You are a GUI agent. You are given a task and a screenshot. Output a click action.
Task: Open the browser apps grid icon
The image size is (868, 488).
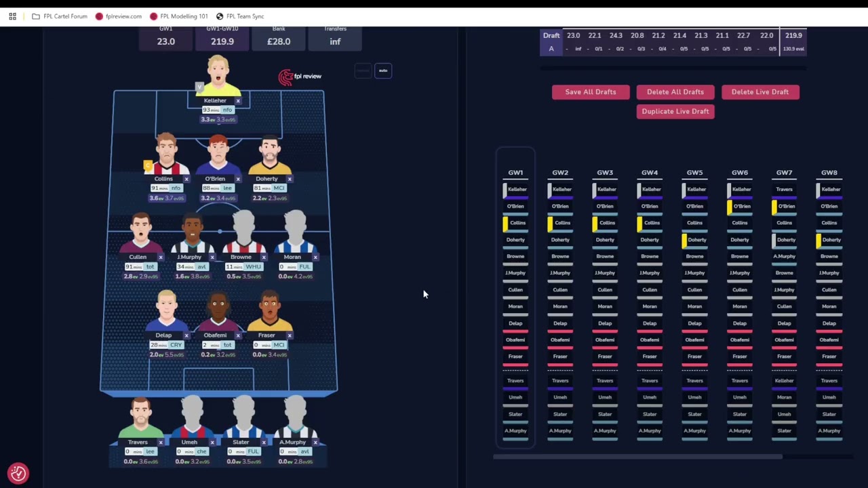12,16
